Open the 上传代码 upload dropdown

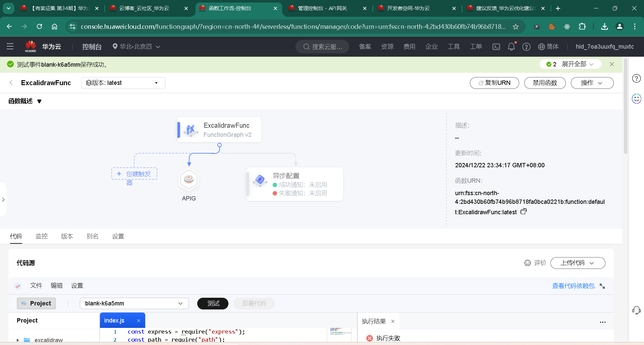click(578, 263)
